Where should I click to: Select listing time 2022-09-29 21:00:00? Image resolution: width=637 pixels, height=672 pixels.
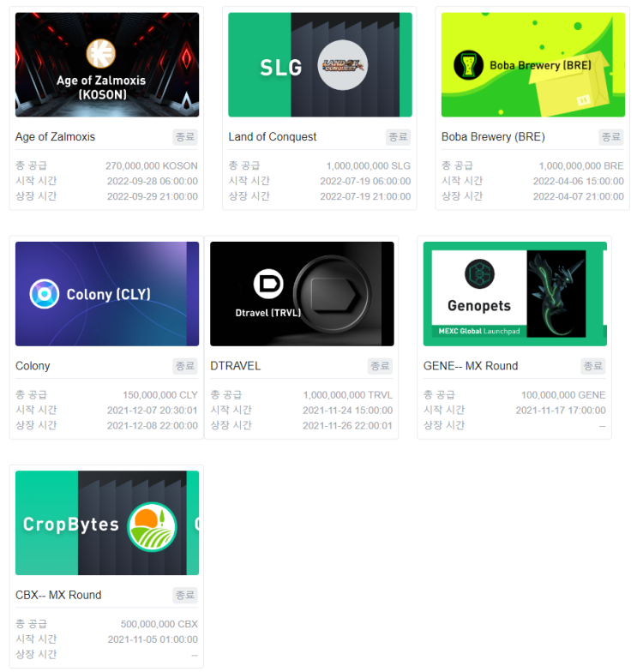point(153,197)
